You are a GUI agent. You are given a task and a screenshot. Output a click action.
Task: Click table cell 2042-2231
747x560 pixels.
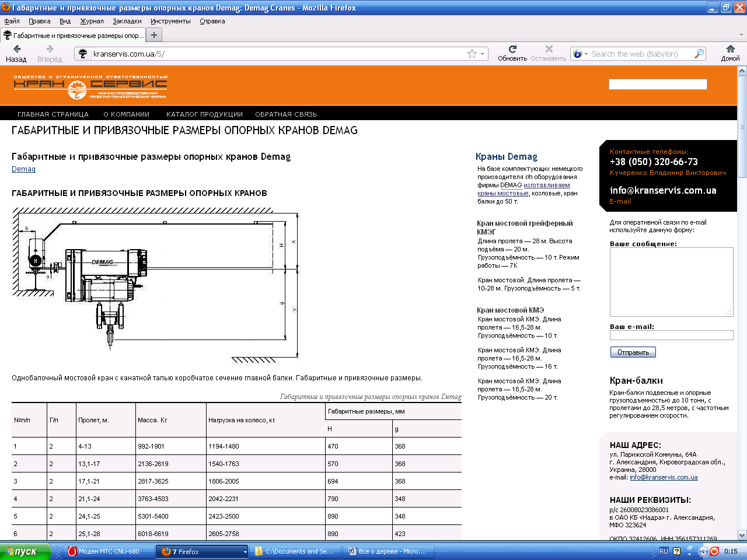click(224, 499)
